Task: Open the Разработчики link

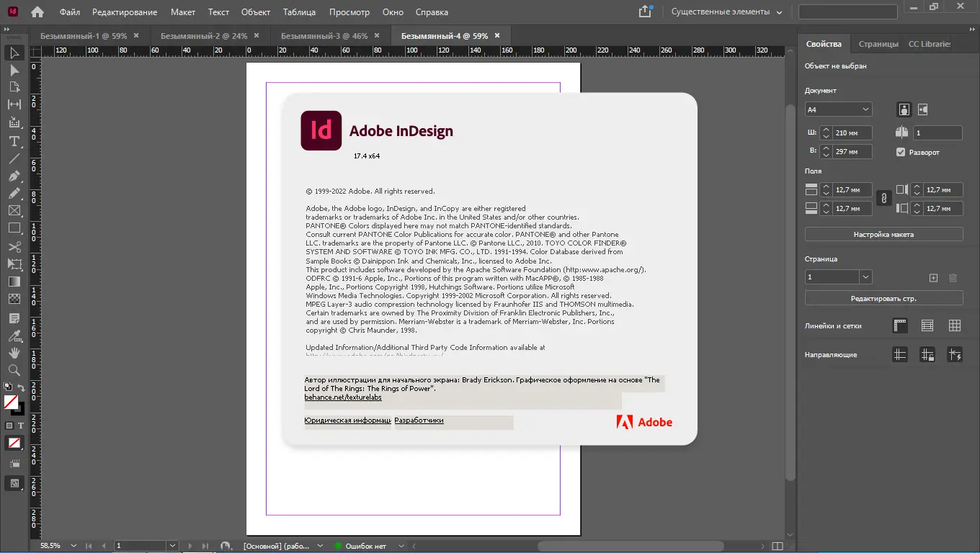Action: (419, 421)
